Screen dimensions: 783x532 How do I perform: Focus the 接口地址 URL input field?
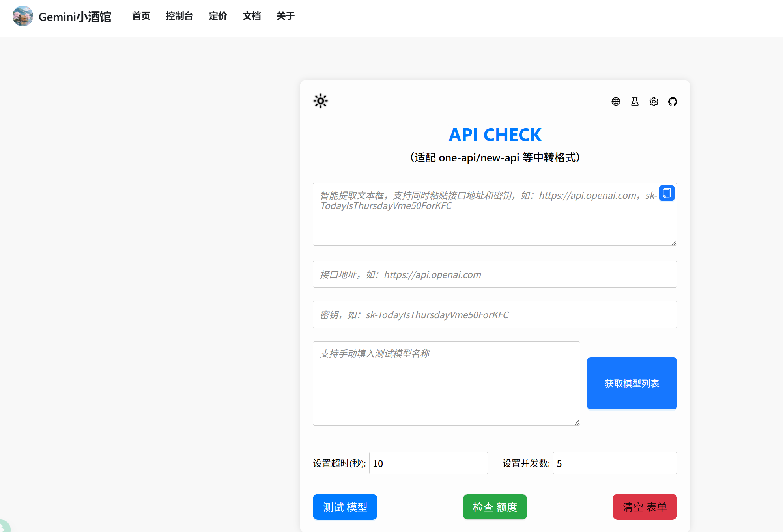coord(495,274)
